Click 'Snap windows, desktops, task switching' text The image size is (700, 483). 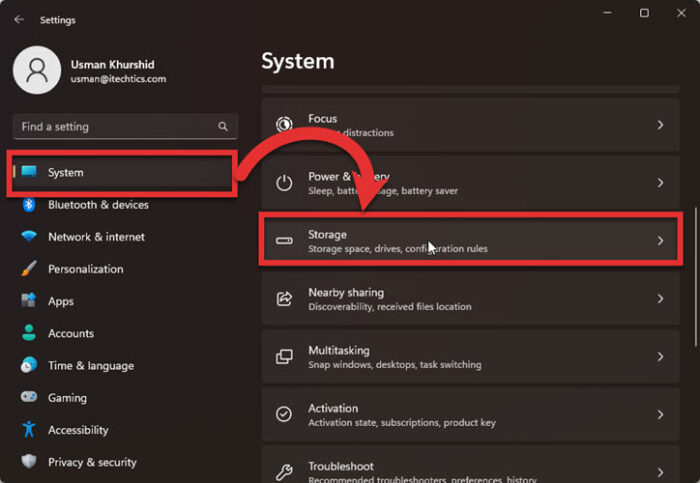tap(395, 365)
